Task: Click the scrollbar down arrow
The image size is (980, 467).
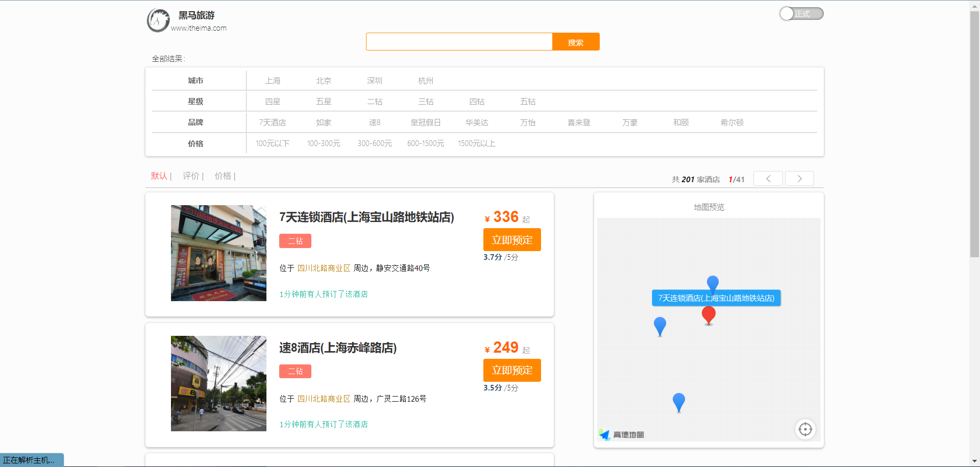Action: point(975,462)
